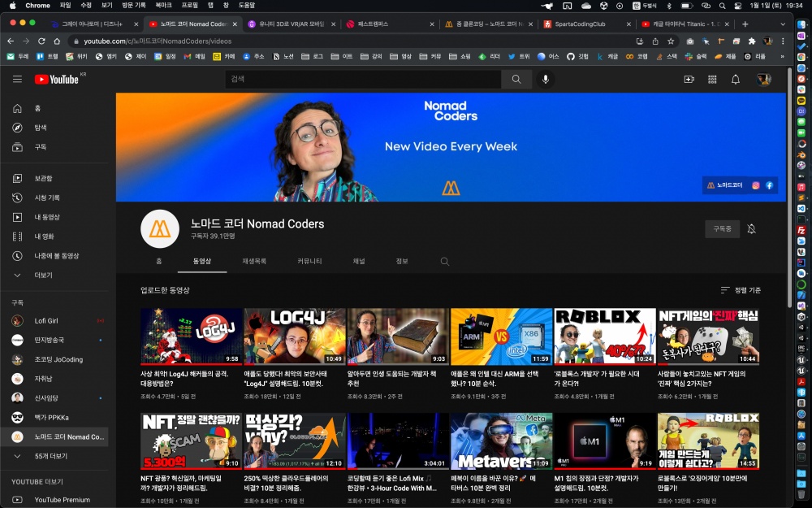Go to 홈 in the sidebar
The width and height of the screenshot is (812, 508).
pyautogui.click(x=55, y=108)
